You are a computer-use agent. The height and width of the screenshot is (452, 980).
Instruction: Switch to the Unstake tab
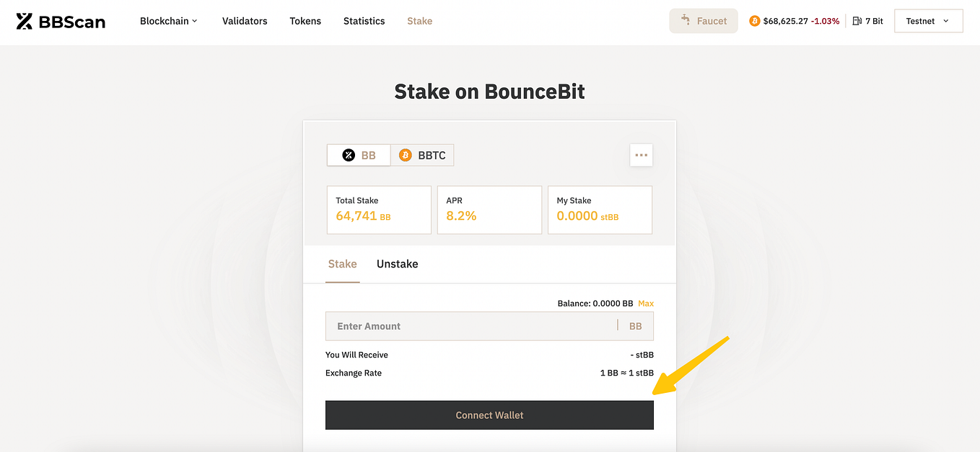(x=397, y=264)
